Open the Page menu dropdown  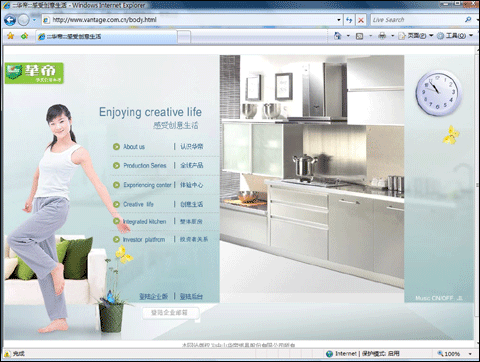pyautogui.click(x=416, y=35)
